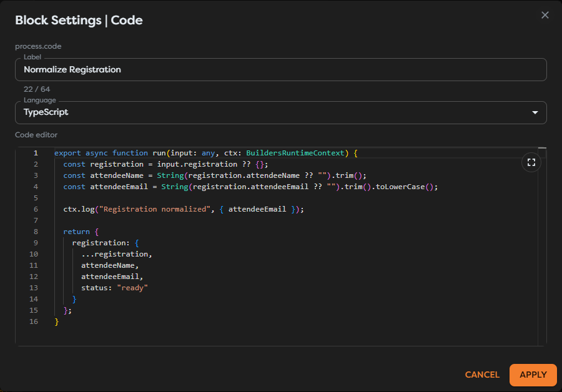Image resolution: width=562 pixels, height=392 pixels.
Task: Click the Apply button
Action: coord(533,375)
